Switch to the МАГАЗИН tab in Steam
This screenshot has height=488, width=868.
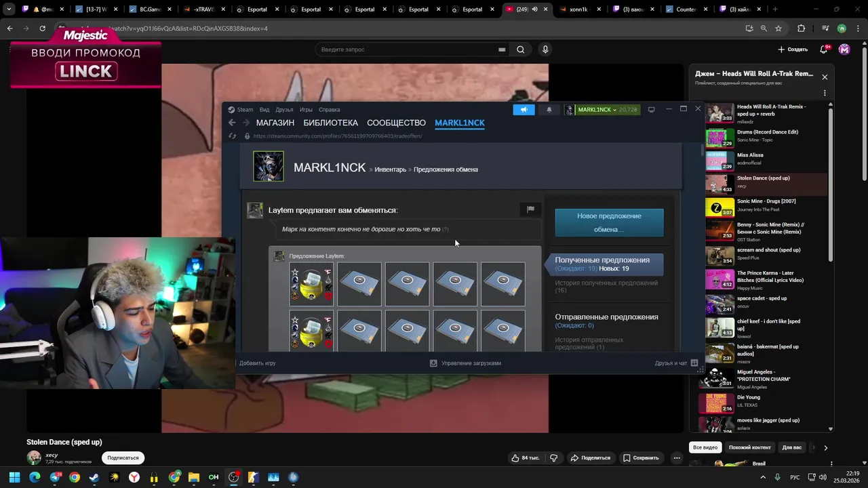(x=275, y=123)
